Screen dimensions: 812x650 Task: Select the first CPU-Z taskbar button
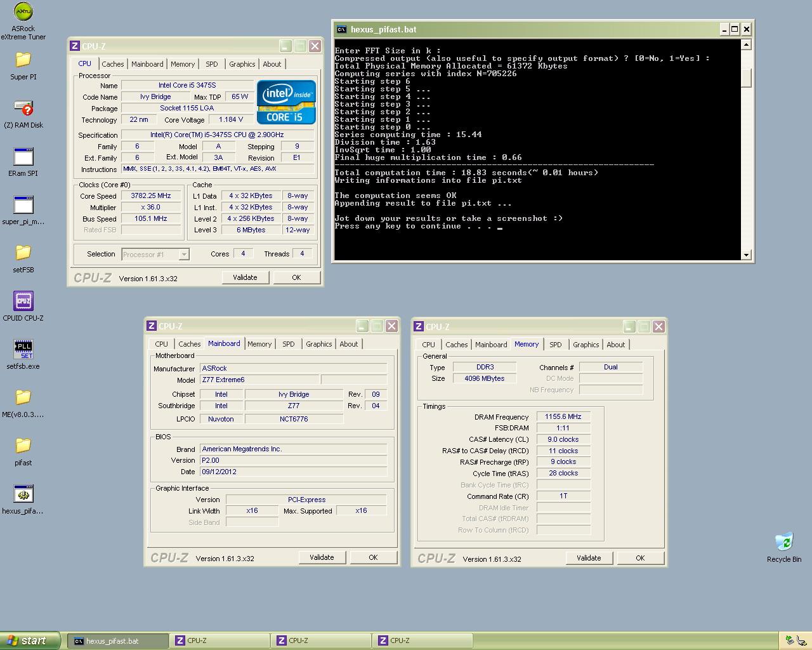(219, 641)
